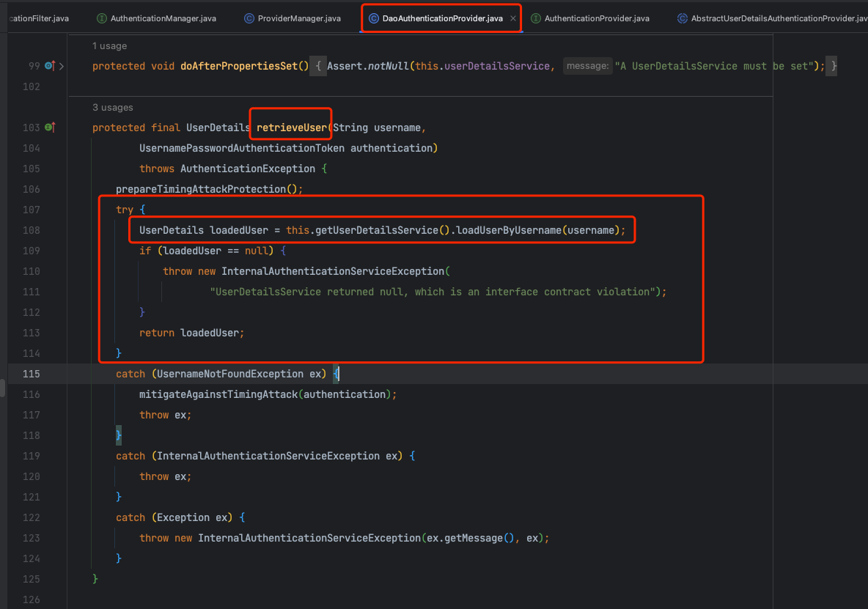The height and width of the screenshot is (609, 868).
Task: Click the "3 usages" hint above retrieveUser
Action: pyautogui.click(x=112, y=107)
